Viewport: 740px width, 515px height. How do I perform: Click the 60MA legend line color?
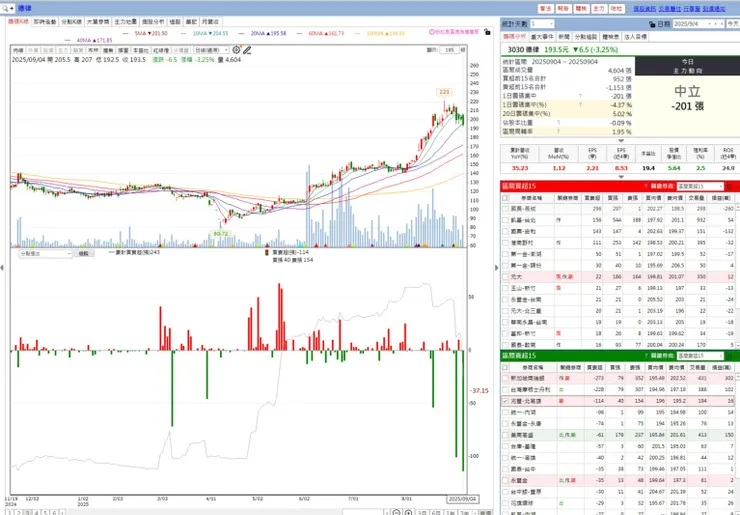(x=299, y=34)
